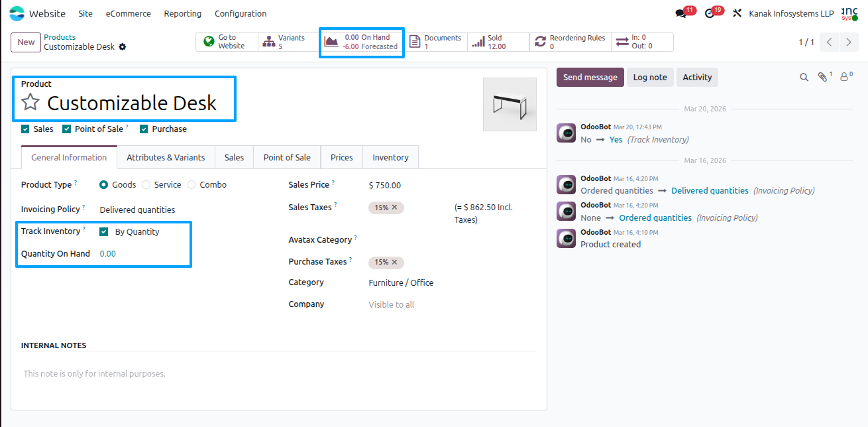Go to previous record arrow
This screenshot has height=427, width=868.
(830, 42)
